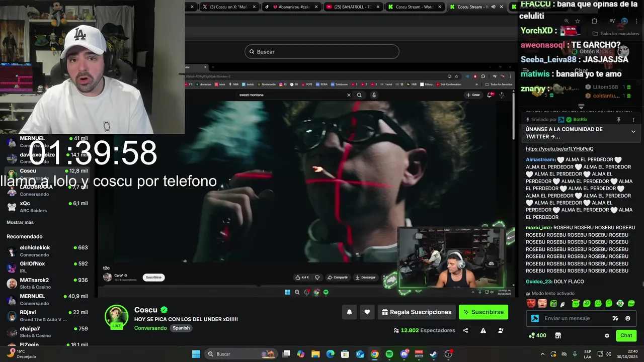Click the Conversando category link under title

[150, 328]
